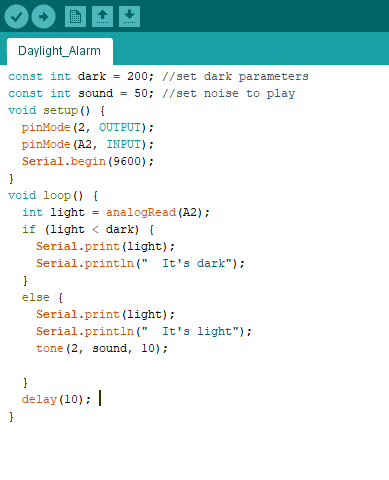Viewport: 389px width, 480px height.
Task: Click the Serial.println "It's light" line
Action: [x=144, y=331]
